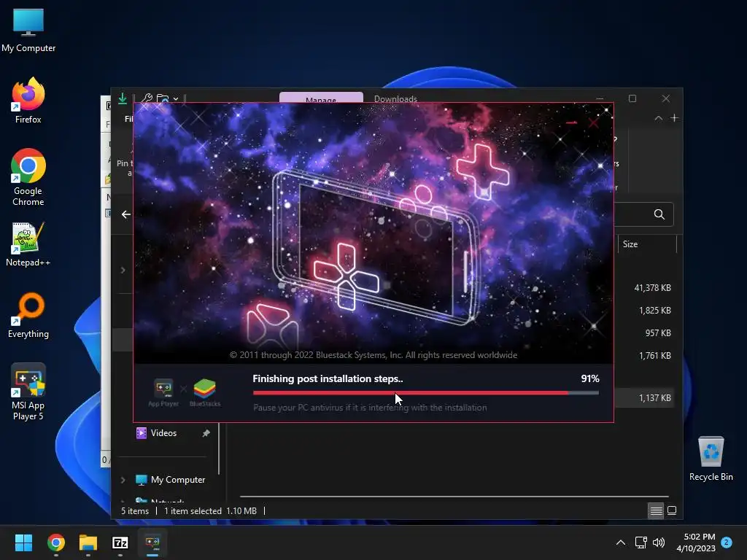Viewport: 747px width, 560px height.
Task: Select the file sized 957 KB
Action: click(x=658, y=332)
